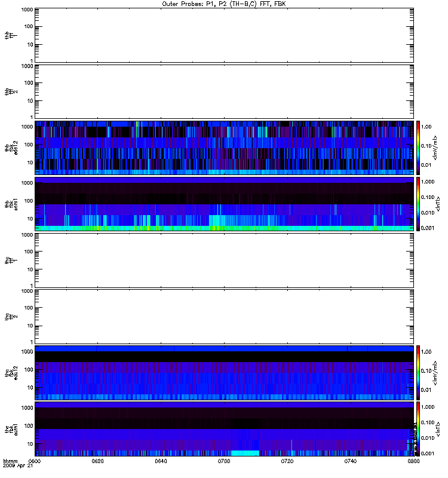Image resolution: width=448 pixels, height=478 pixels.
Task: Click the 'hhmm' axis unit label
Action: pos(10,461)
